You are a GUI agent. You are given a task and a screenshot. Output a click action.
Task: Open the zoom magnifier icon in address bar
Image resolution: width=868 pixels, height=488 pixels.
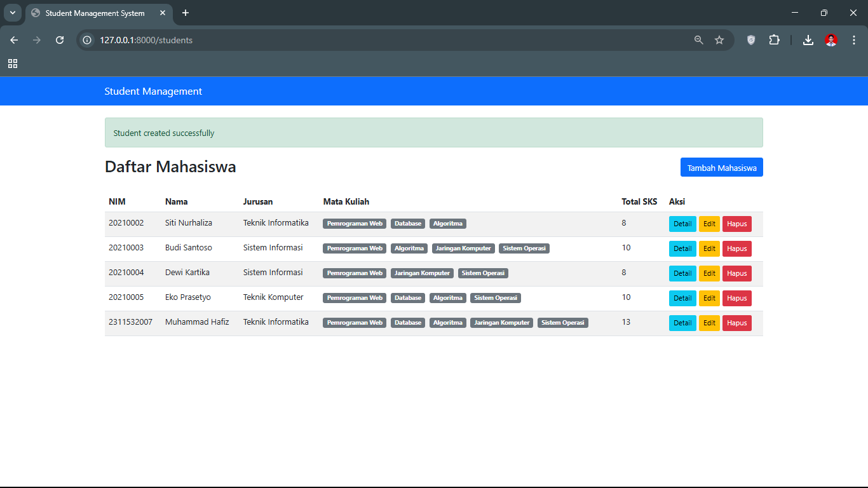[699, 40]
